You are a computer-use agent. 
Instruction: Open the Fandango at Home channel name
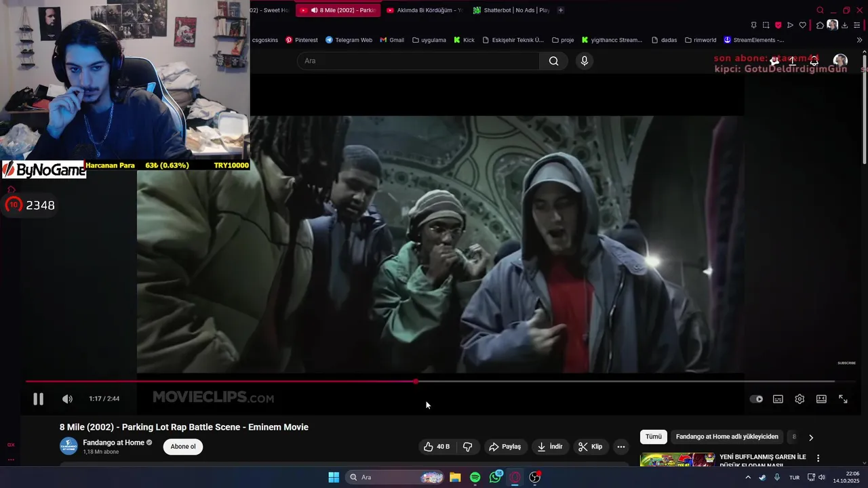pos(113,443)
